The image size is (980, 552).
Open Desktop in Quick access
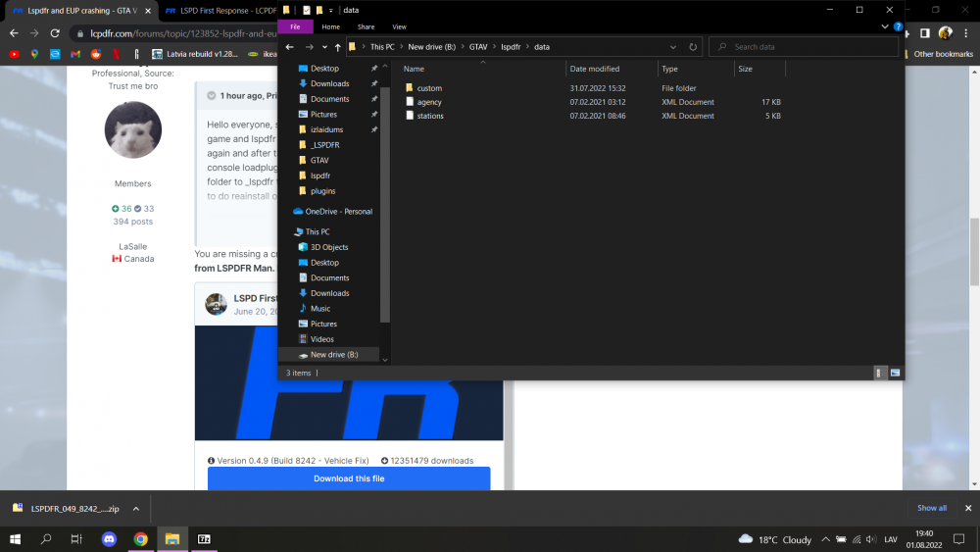324,68
